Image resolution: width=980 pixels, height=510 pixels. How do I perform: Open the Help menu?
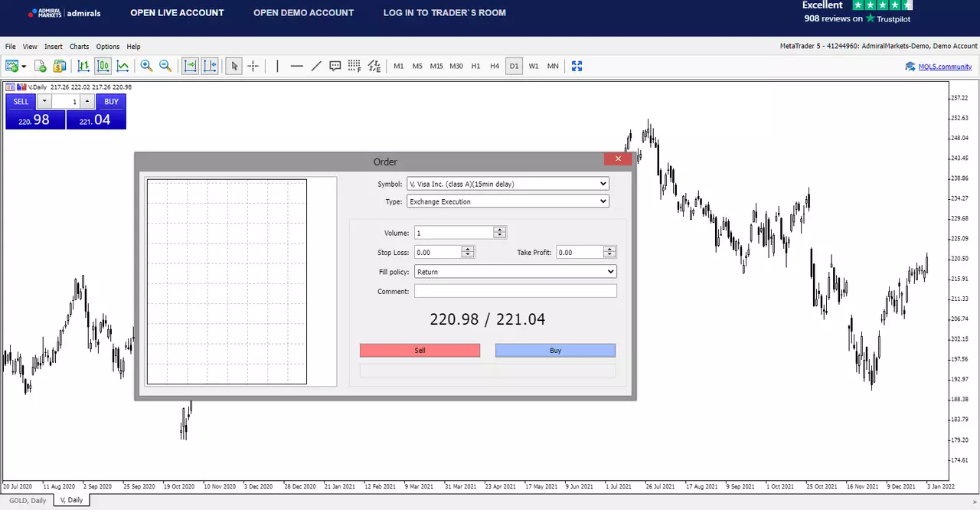tap(133, 47)
